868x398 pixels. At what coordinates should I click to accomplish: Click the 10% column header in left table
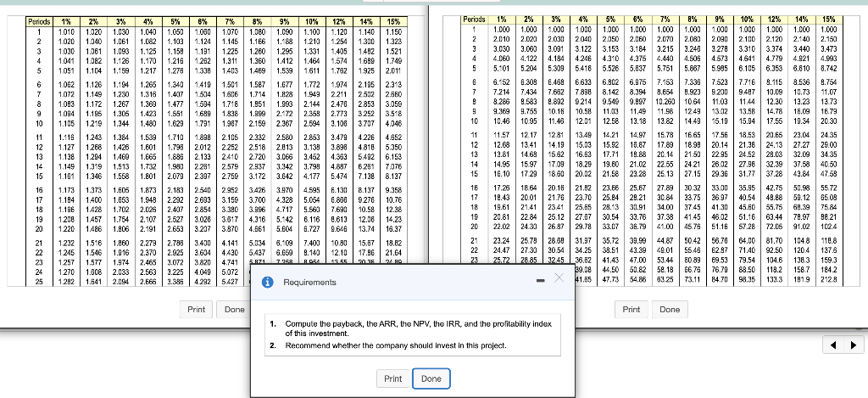click(x=312, y=22)
